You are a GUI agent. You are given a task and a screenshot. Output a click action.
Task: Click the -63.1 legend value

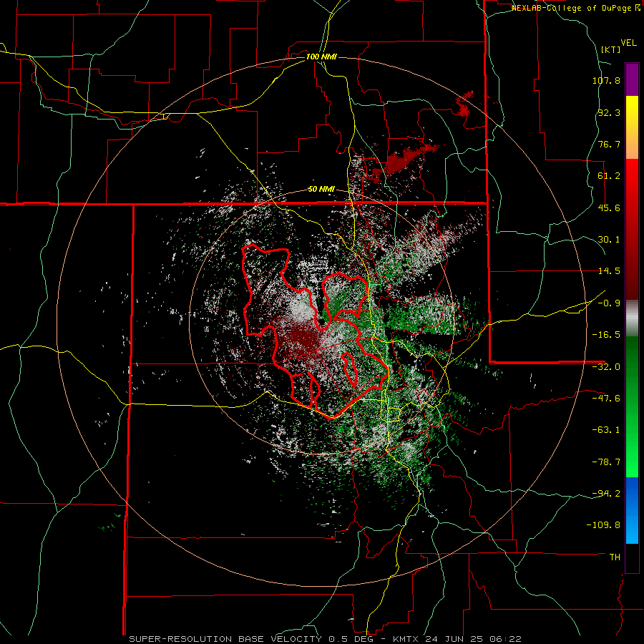(606, 430)
